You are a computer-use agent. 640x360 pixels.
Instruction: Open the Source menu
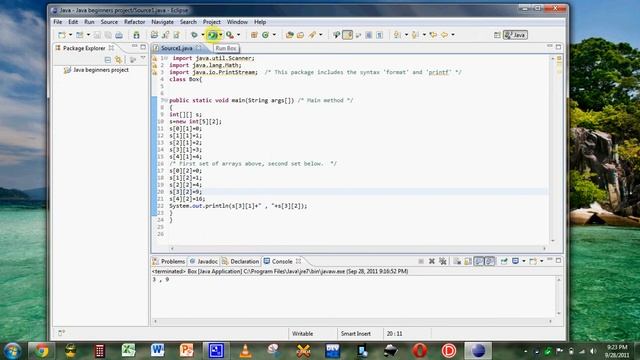tap(109, 22)
